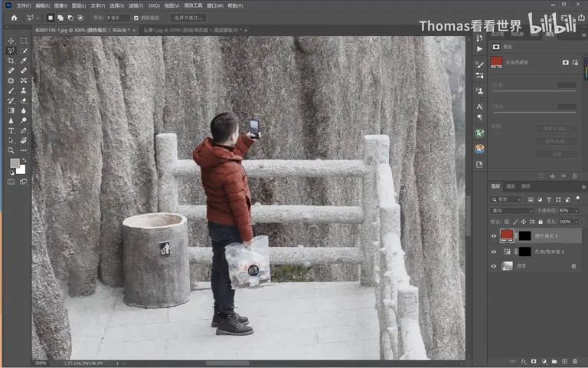The height and width of the screenshot is (368, 588).
Task: Toggle the layer filter on/off switch
Action: [x=577, y=199]
